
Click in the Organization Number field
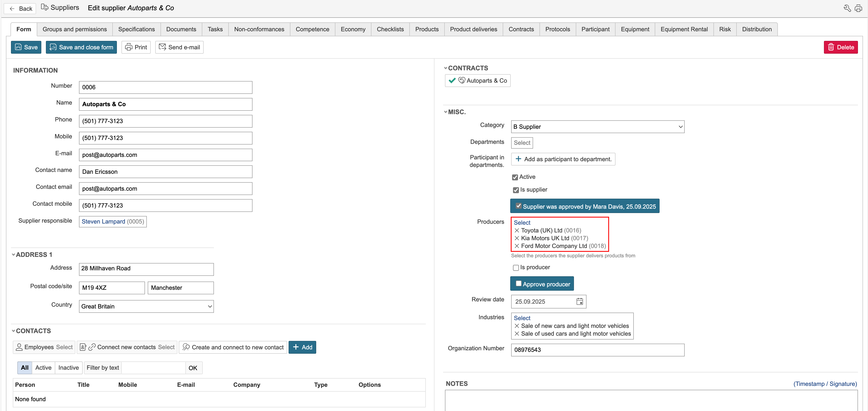coord(597,350)
